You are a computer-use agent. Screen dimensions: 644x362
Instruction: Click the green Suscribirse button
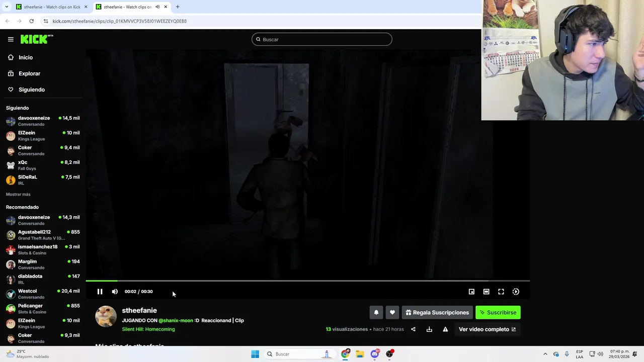[x=498, y=312]
